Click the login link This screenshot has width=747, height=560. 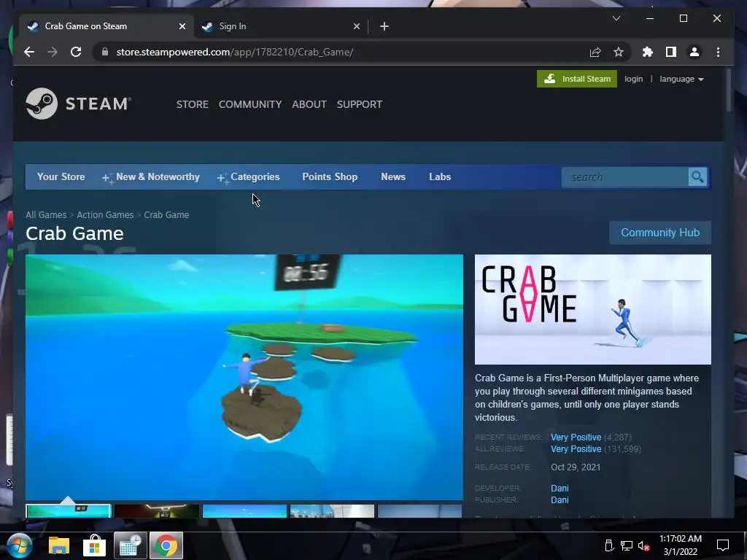point(634,79)
